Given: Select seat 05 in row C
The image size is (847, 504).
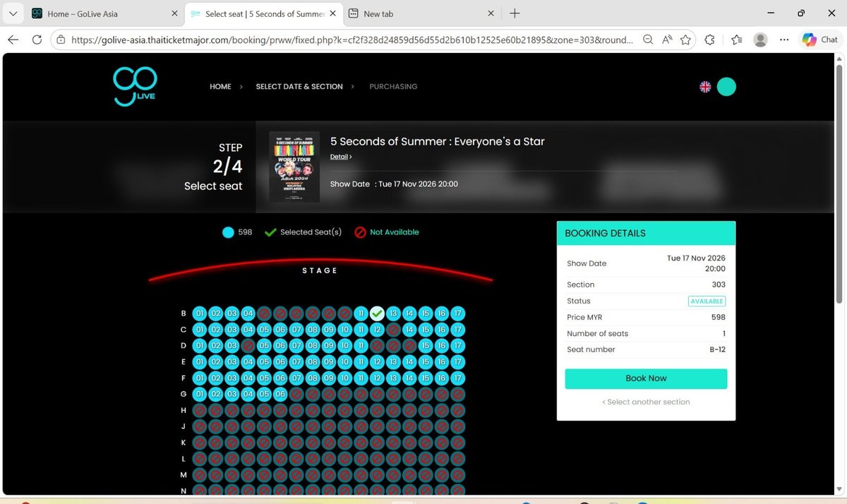Looking at the screenshot, I should (264, 330).
